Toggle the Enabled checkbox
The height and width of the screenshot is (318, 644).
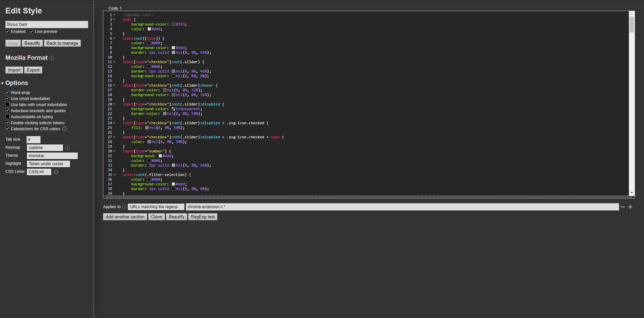(x=7, y=32)
